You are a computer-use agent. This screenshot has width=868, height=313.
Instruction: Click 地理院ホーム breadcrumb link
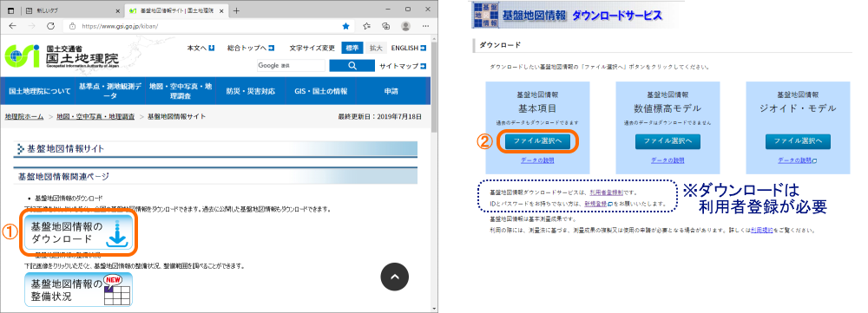coord(24,117)
